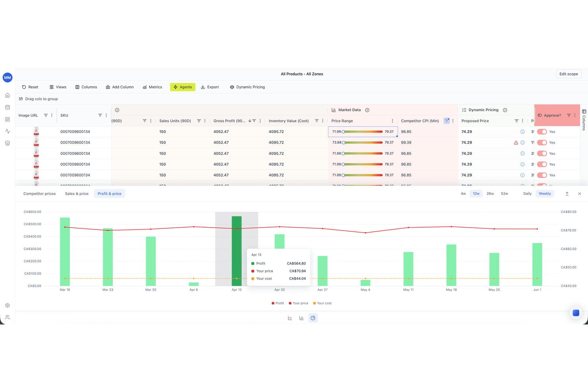588x392 pixels.
Task: Click the blue chat widget button
Action: [x=576, y=313]
